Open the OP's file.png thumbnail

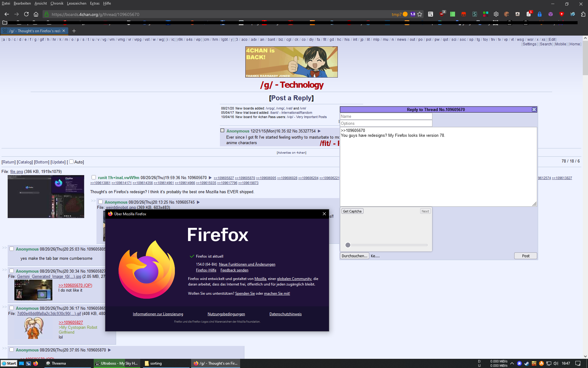(46, 197)
